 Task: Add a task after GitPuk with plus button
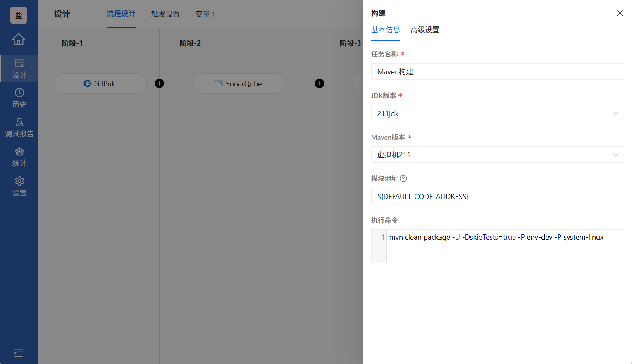pos(159,83)
